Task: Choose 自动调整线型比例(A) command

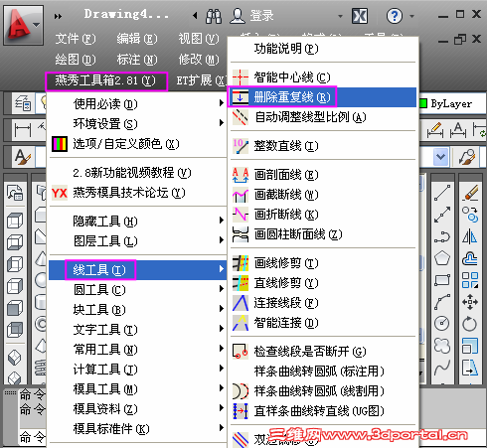Action: click(323, 117)
